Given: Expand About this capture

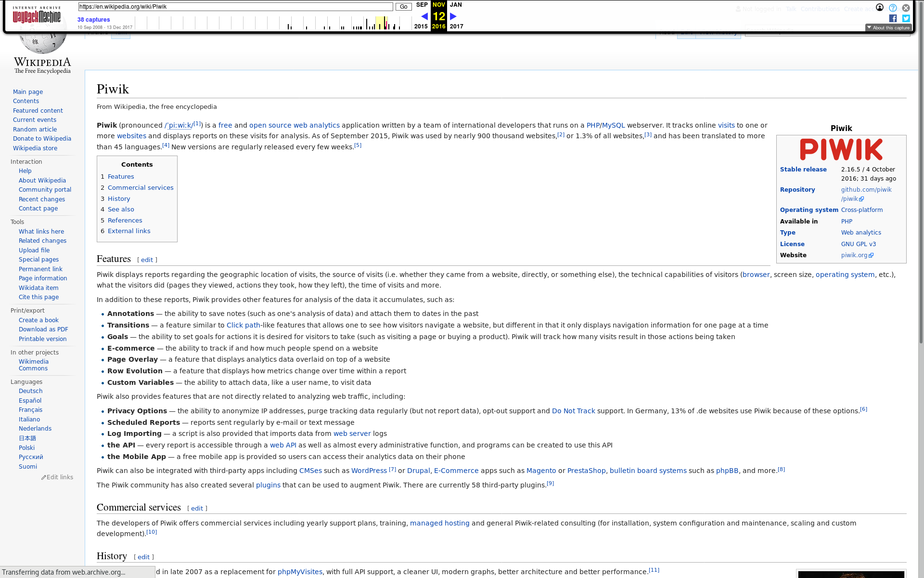Looking at the screenshot, I should 888,28.
